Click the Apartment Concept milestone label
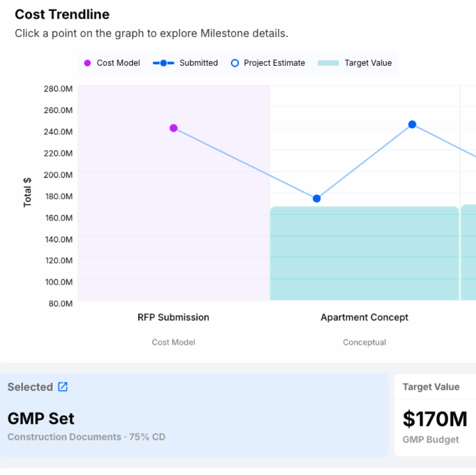 (x=364, y=317)
